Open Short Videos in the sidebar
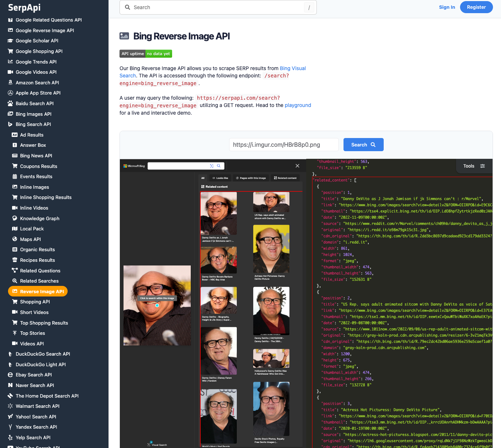 (34, 313)
